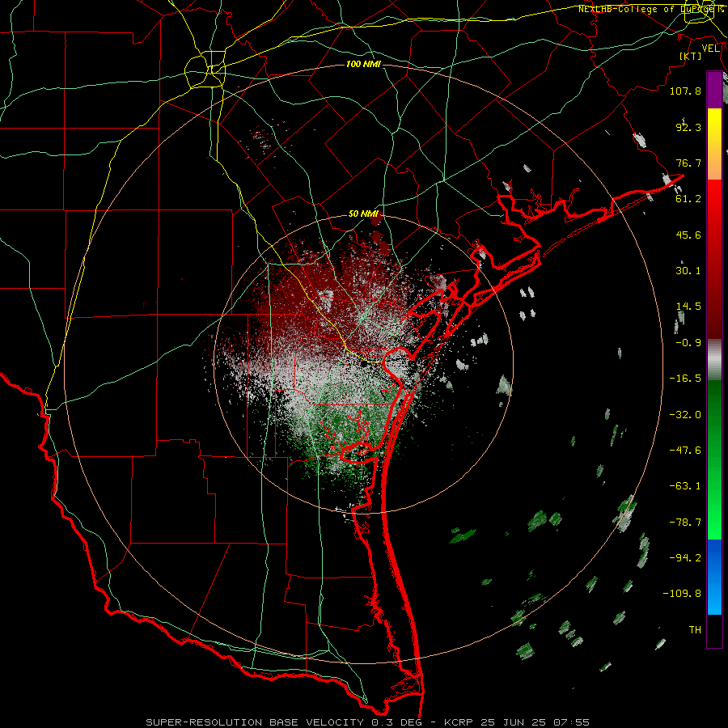Click the blue segment of the color bar
This screenshot has height=728, width=728.
pos(714,577)
